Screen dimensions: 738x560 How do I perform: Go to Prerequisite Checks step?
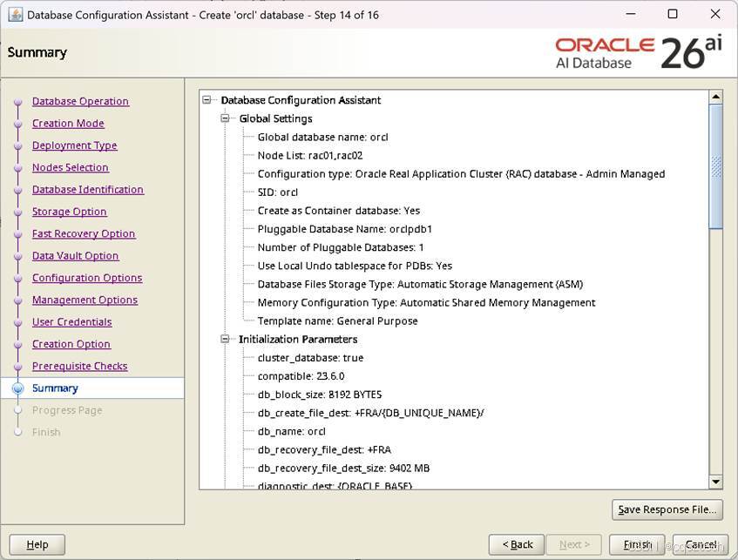[x=80, y=366]
